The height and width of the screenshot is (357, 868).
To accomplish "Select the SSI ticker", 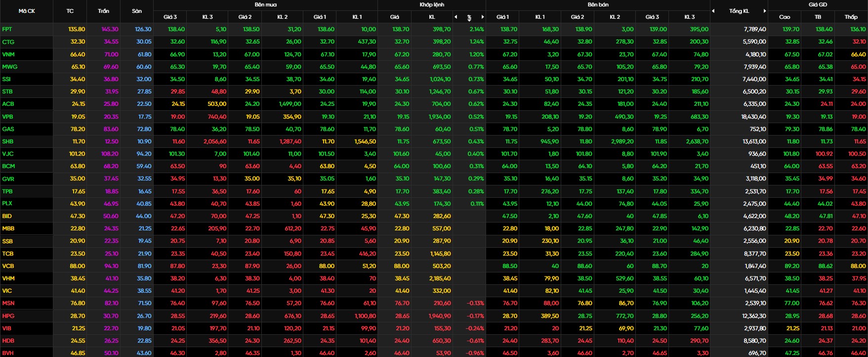I will pyautogui.click(x=6, y=79).
